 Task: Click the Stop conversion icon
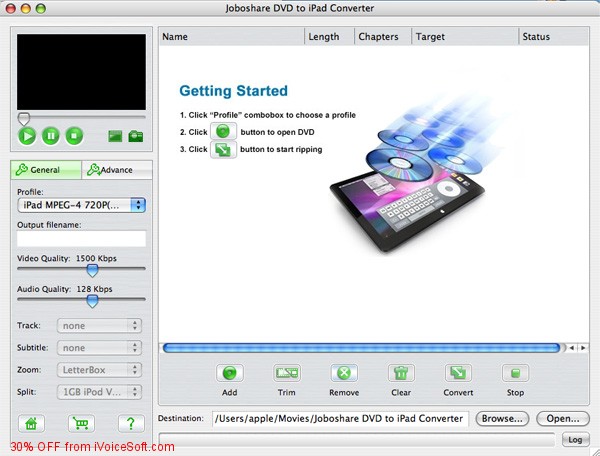click(x=515, y=373)
